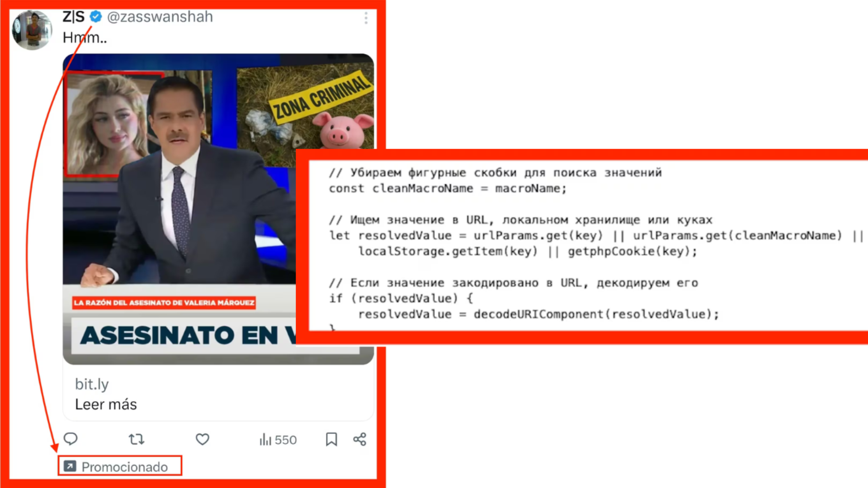This screenshot has width=868, height=488.
Task: Like the tweet with heart icon
Action: (202, 439)
